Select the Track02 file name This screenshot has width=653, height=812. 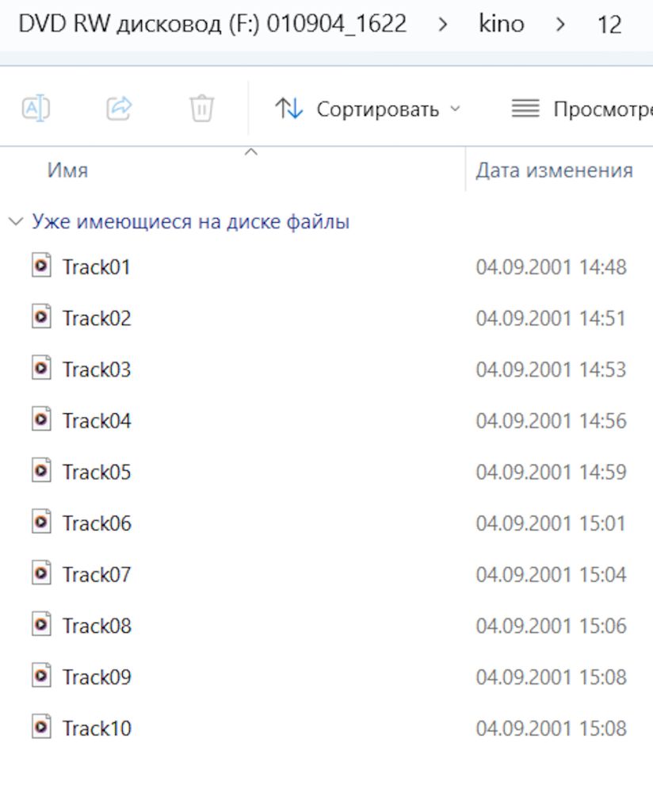point(97,318)
